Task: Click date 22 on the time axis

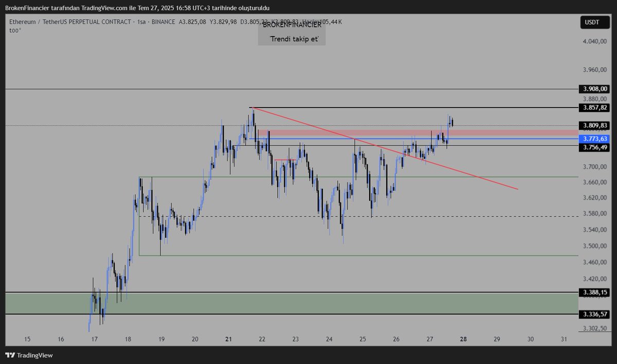Action: pyautogui.click(x=262, y=339)
